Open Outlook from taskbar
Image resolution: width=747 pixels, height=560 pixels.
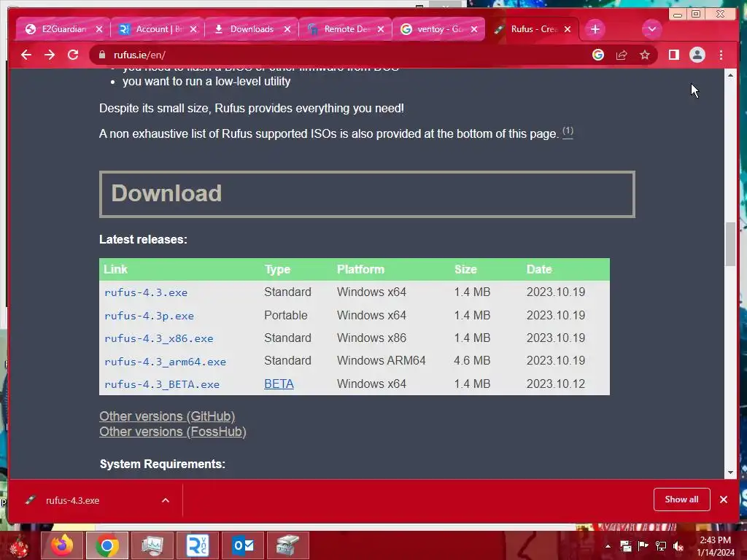click(243, 545)
